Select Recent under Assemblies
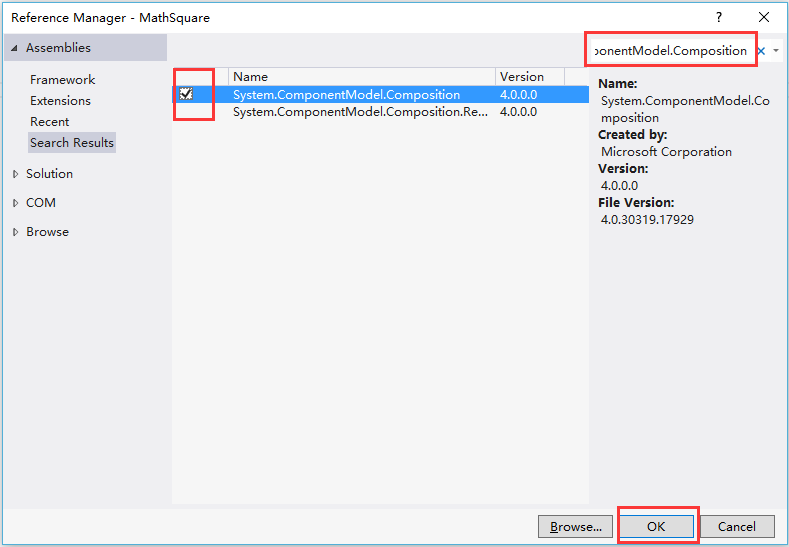Screen dimensions: 789x547 pyautogui.click(x=49, y=122)
